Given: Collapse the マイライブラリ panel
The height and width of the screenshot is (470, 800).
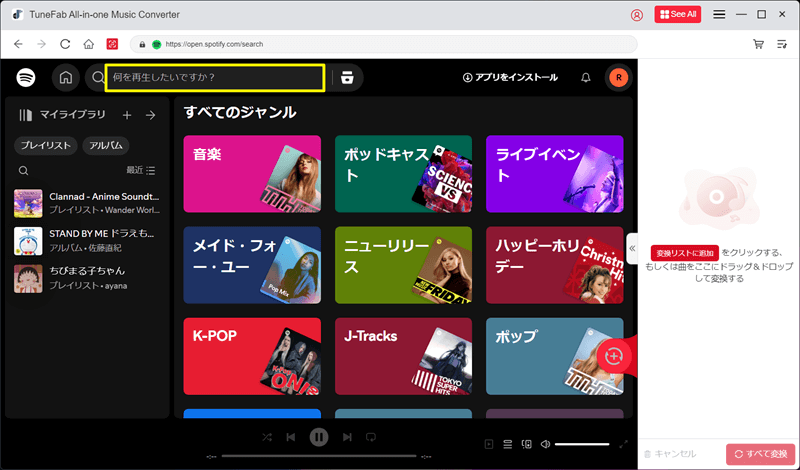Looking at the screenshot, I should click(x=62, y=115).
